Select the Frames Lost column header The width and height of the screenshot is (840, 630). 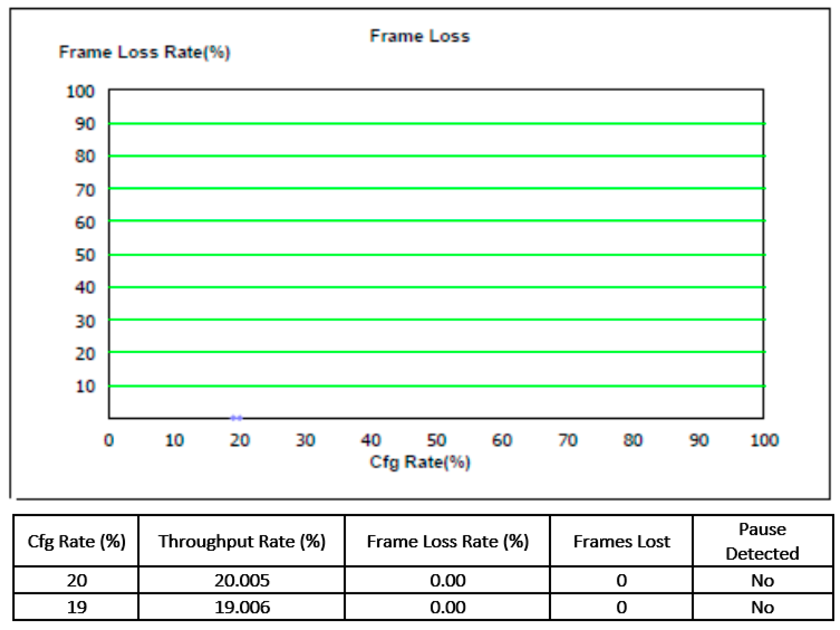tap(622, 541)
